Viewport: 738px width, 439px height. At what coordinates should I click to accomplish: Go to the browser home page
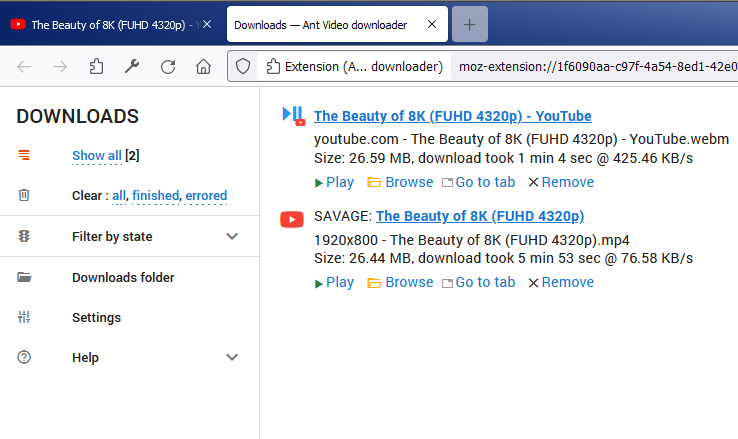[203, 67]
